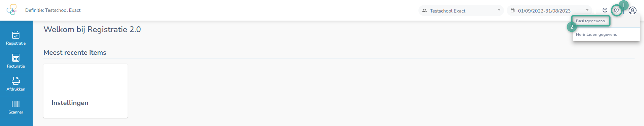Open the 01/09/2022-31/08/2023 period selector

[x=549, y=10]
